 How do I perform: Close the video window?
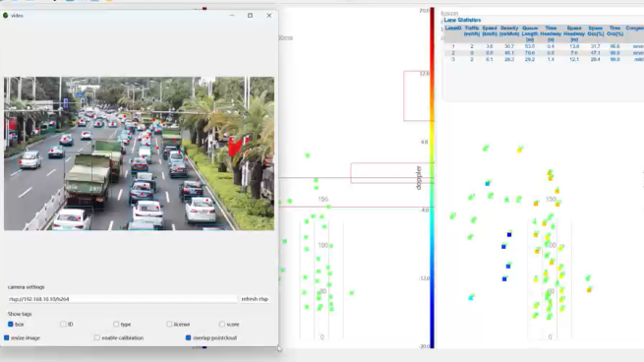[269, 15]
